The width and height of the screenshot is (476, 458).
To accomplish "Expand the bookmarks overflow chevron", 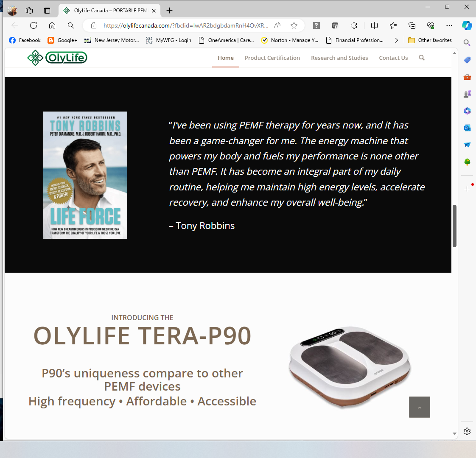I will point(396,40).
